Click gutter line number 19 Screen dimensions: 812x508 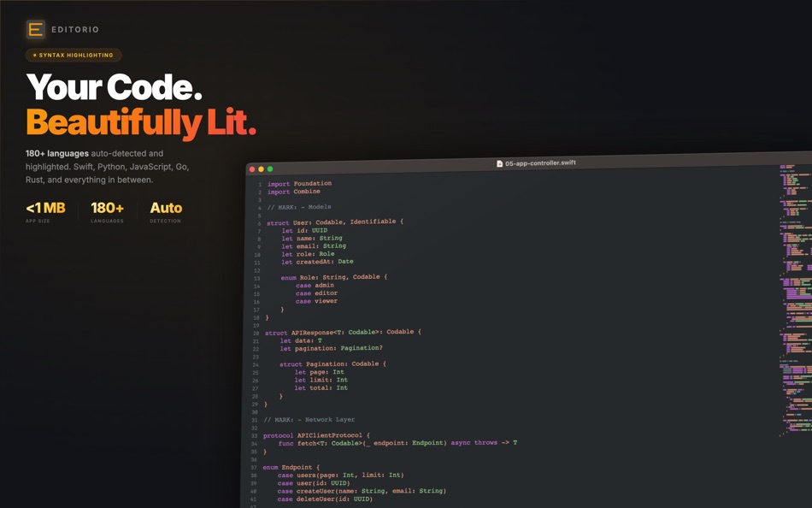click(x=256, y=326)
